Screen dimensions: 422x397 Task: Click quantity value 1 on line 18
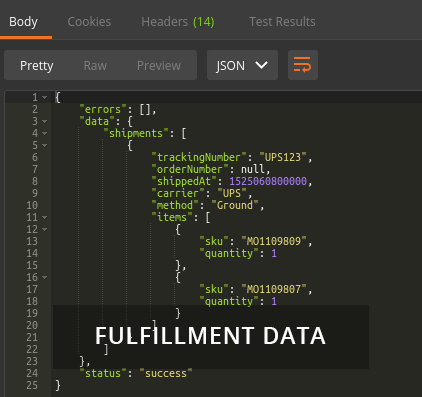(274, 301)
